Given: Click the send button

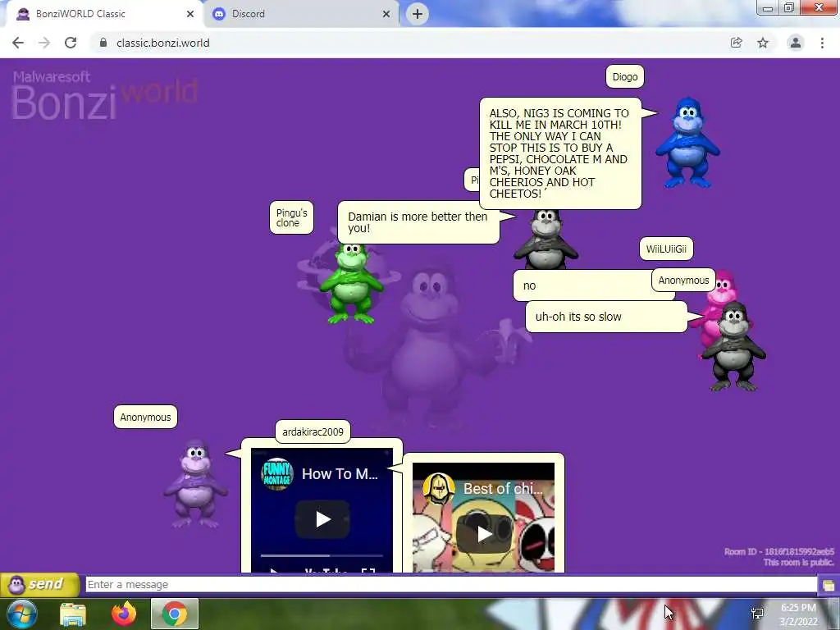Looking at the screenshot, I should (40, 584).
